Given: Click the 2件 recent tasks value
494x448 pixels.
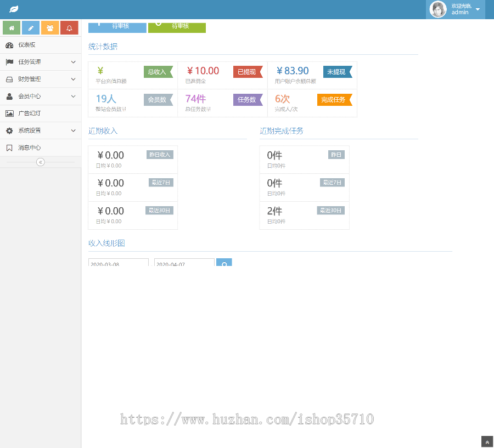Looking at the screenshot, I should coord(275,211).
